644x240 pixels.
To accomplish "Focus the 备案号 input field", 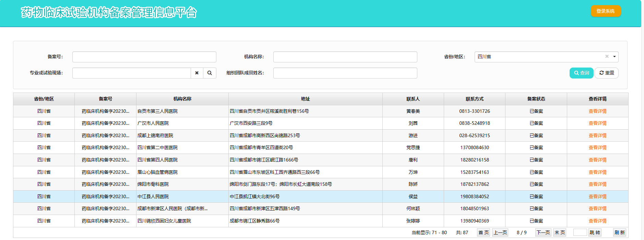I will 144,57.
